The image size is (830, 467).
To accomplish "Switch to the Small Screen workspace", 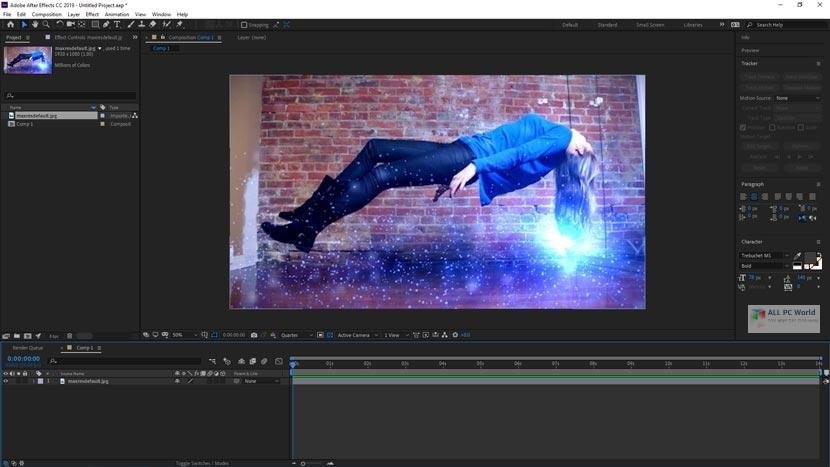I will [650, 25].
